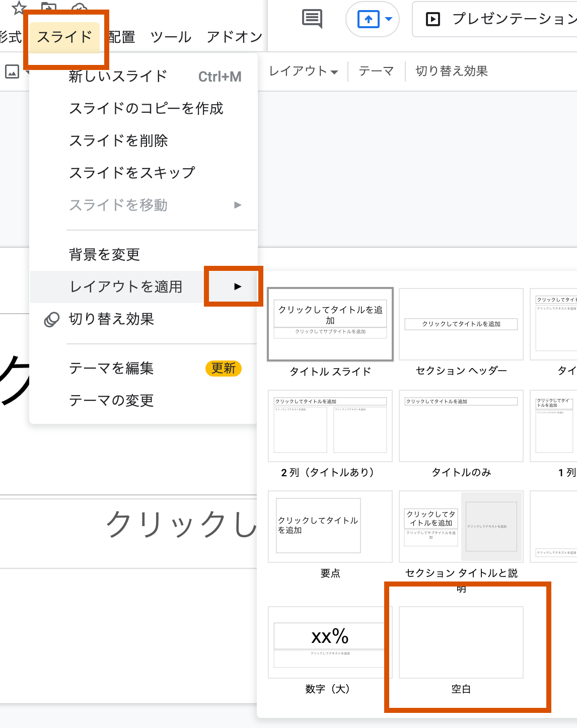Open the アドオン menu
Viewport: 577px width, 728px height.
coord(234,37)
